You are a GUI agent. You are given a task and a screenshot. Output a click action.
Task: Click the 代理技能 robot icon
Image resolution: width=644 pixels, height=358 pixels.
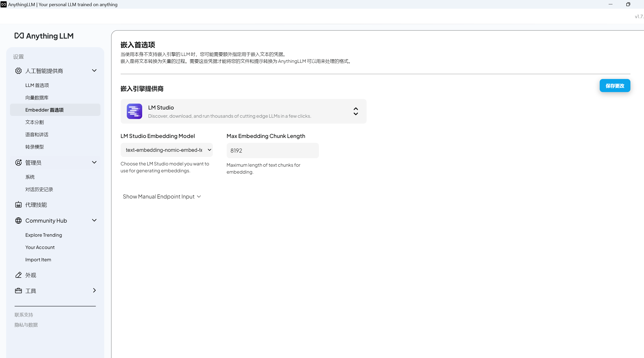(18, 205)
